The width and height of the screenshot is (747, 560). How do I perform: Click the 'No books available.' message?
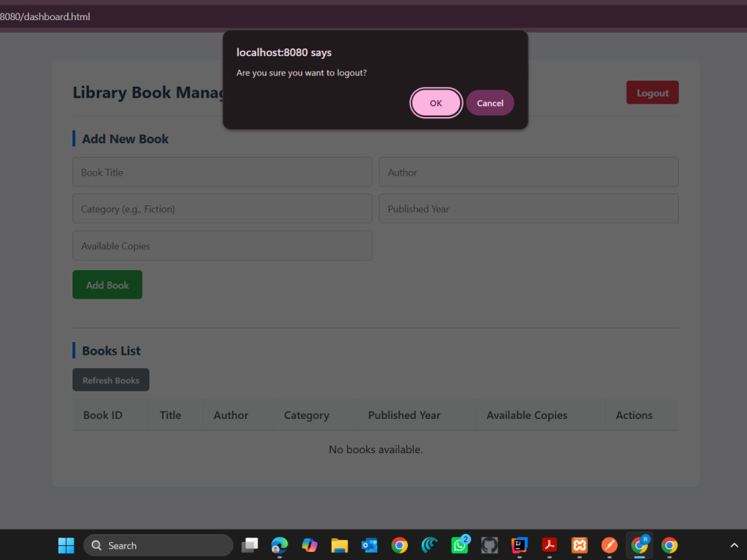[x=376, y=449]
